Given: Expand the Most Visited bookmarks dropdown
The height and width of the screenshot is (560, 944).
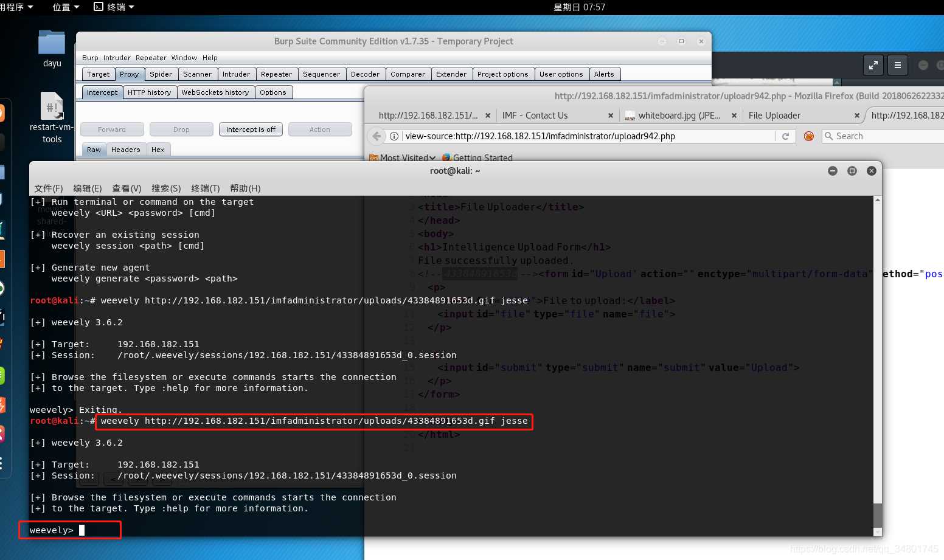Looking at the screenshot, I should pyautogui.click(x=403, y=157).
